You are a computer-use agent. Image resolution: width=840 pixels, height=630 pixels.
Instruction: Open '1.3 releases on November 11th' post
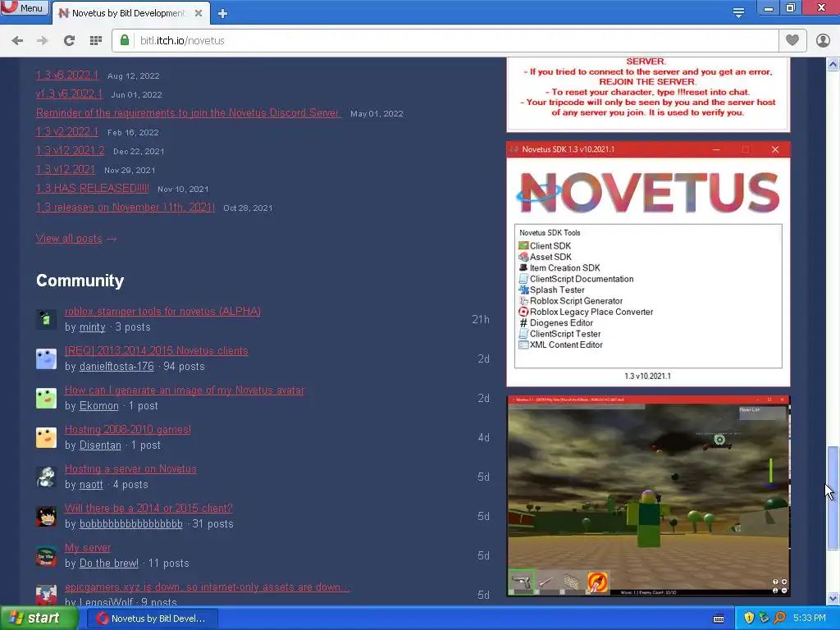click(126, 207)
